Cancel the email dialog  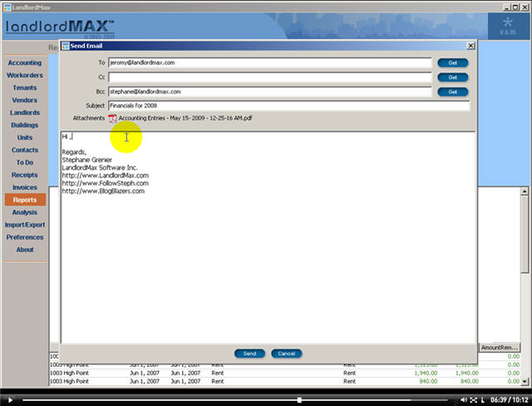[286, 354]
